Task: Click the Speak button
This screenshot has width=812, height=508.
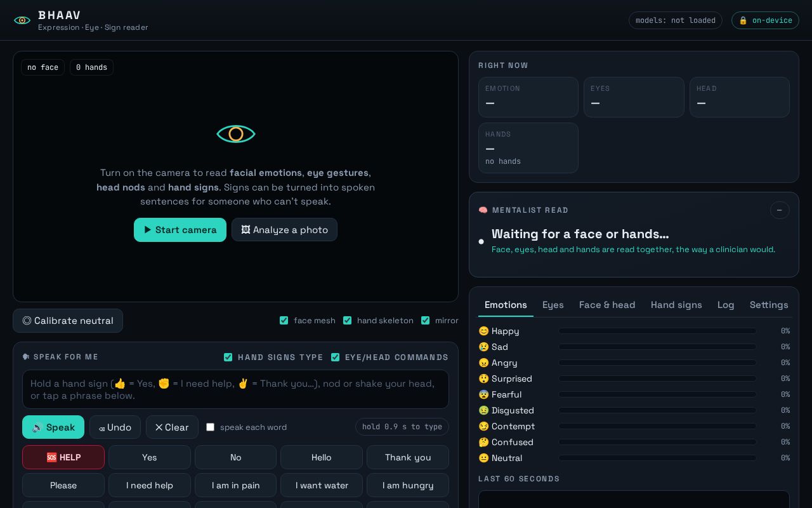Action: pos(53,427)
